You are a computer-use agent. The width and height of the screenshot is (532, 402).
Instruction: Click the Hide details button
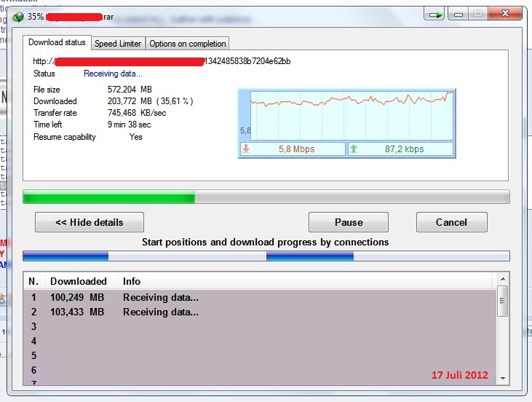(90, 222)
